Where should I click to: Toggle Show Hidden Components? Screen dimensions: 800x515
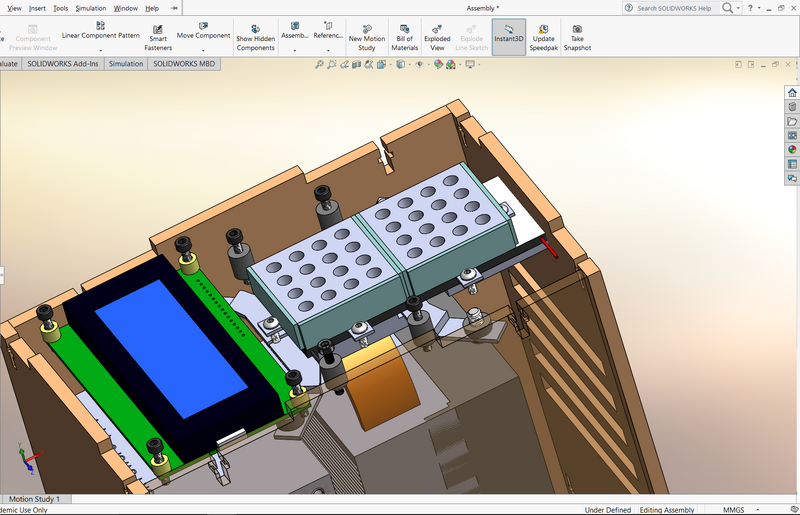tap(255, 37)
